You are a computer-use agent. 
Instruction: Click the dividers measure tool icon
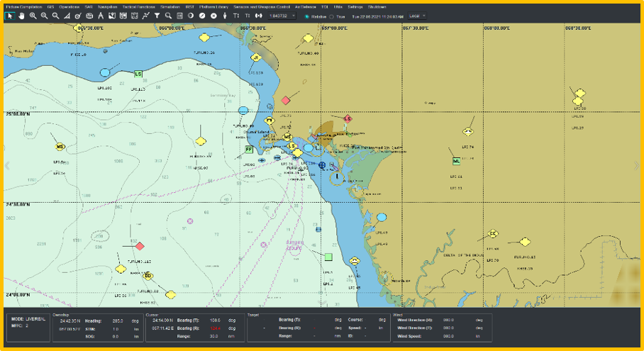101,16
